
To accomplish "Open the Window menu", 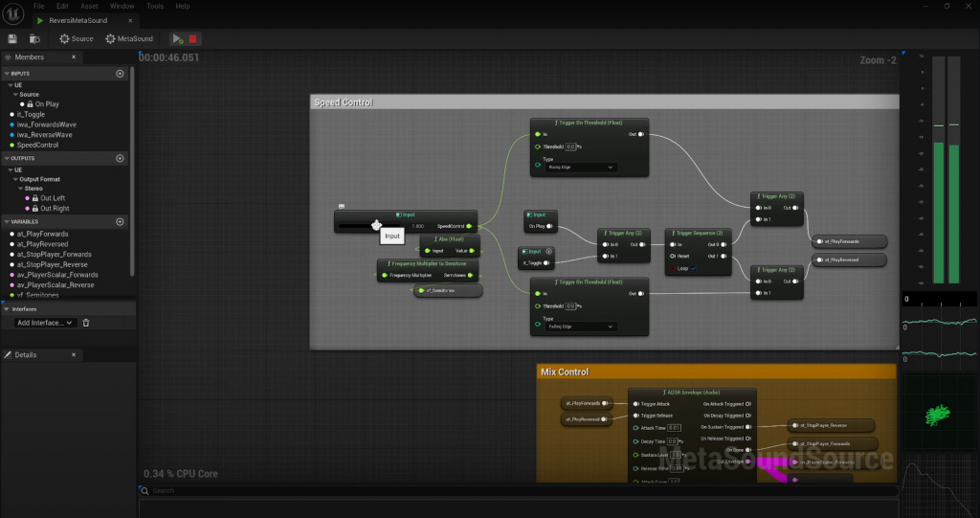I will point(122,7).
